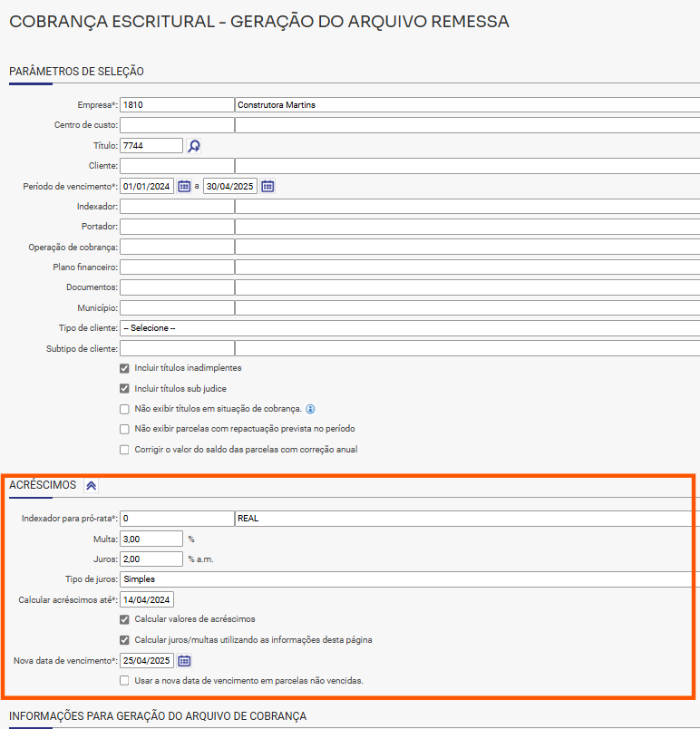Viewport: 700px width, 729px height.
Task: Click the Município code field
Action: coord(177,307)
